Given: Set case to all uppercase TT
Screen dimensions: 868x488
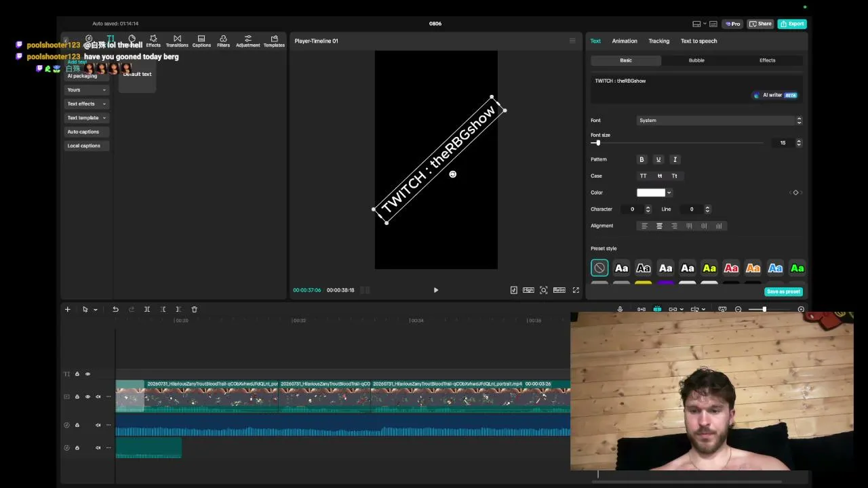Looking at the screenshot, I should tap(643, 176).
